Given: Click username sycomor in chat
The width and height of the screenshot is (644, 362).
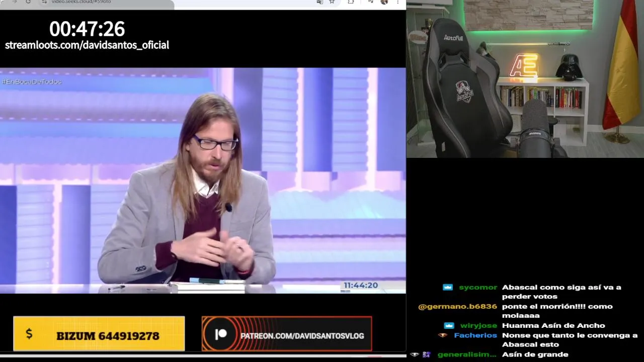Looking at the screenshot, I should pos(478,287).
